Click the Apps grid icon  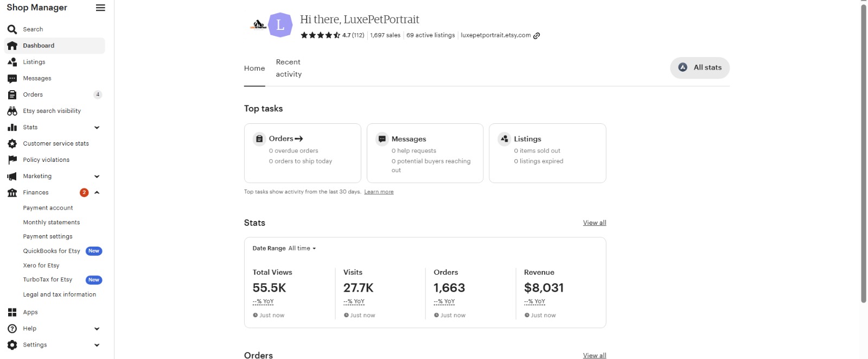[12, 312]
